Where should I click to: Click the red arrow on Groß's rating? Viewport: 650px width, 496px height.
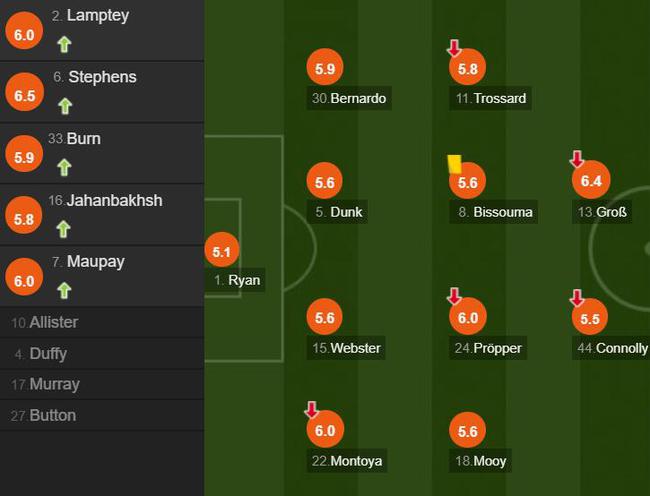pyautogui.click(x=577, y=159)
